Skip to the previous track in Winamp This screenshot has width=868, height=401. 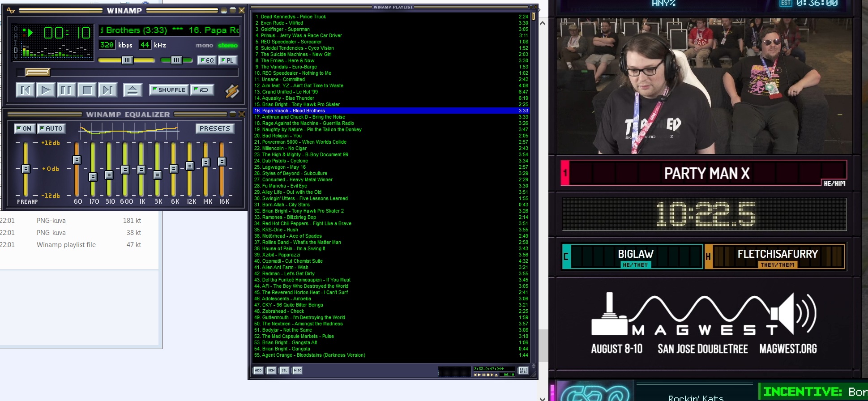point(26,90)
